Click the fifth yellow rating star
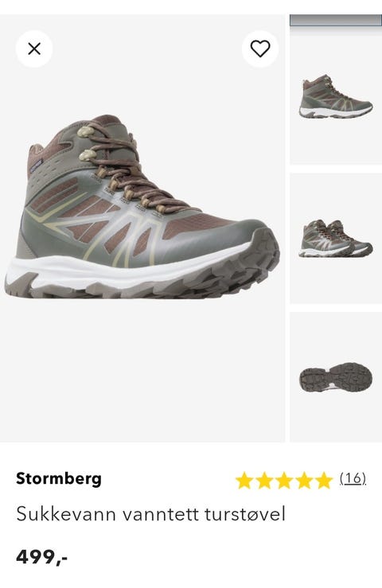This screenshot has height=588, width=382. click(x=324, y=481)
